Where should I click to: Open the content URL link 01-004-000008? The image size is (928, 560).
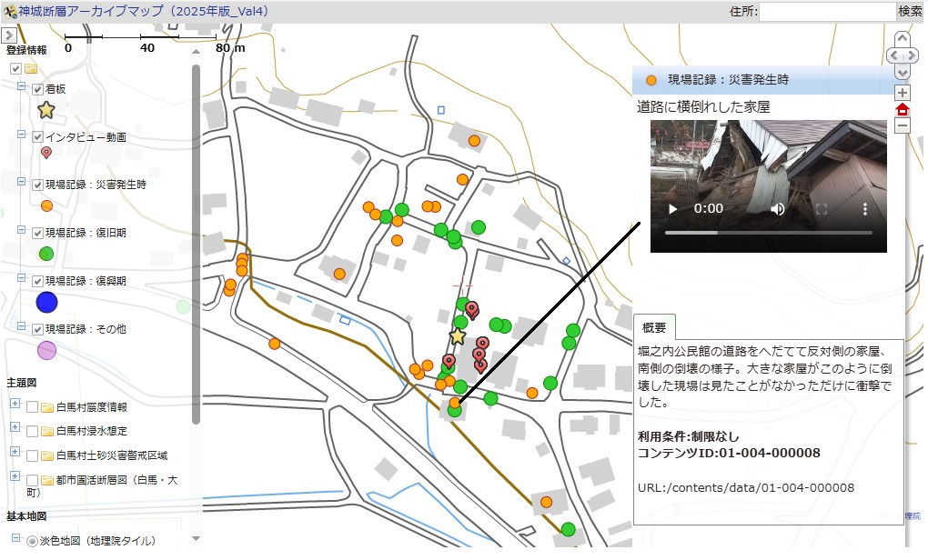click(x=746, y=487)
